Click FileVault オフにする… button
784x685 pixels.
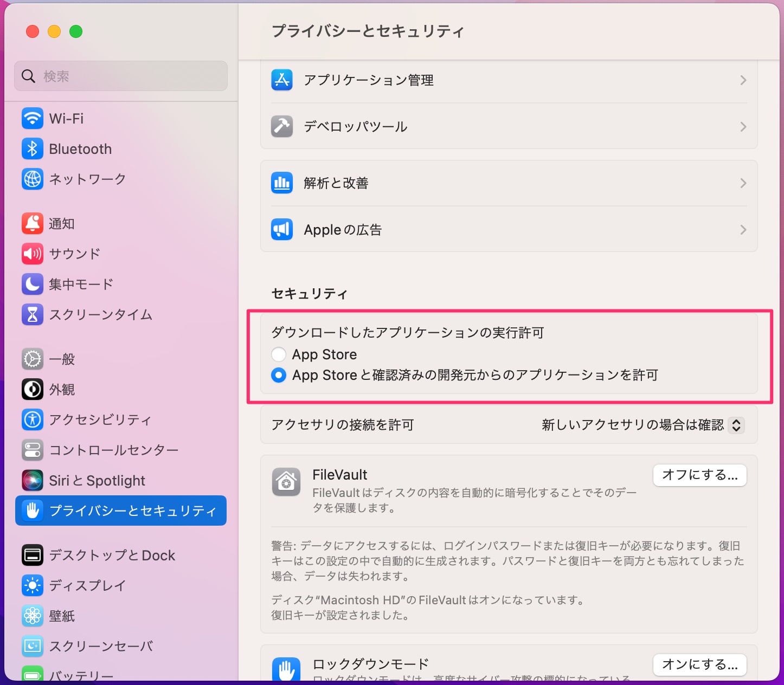point(700,475)
